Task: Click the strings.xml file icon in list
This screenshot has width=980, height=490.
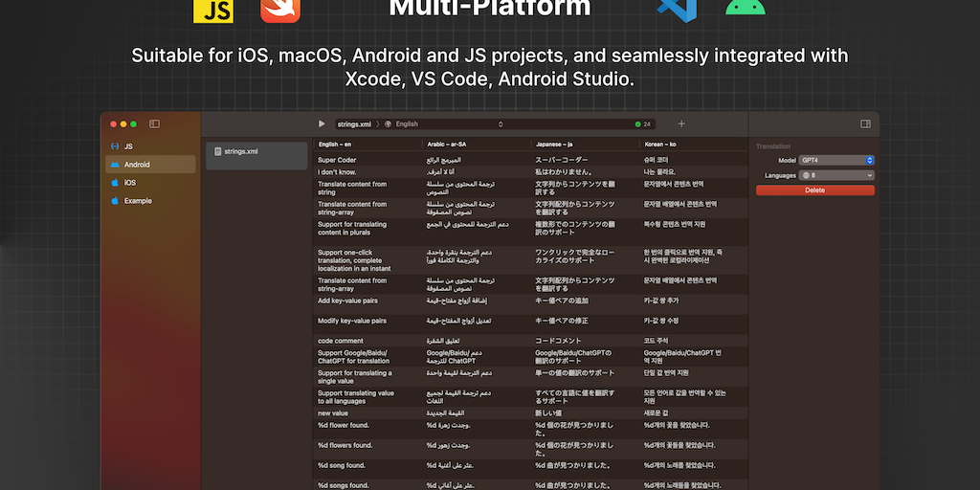Action: 217,151
